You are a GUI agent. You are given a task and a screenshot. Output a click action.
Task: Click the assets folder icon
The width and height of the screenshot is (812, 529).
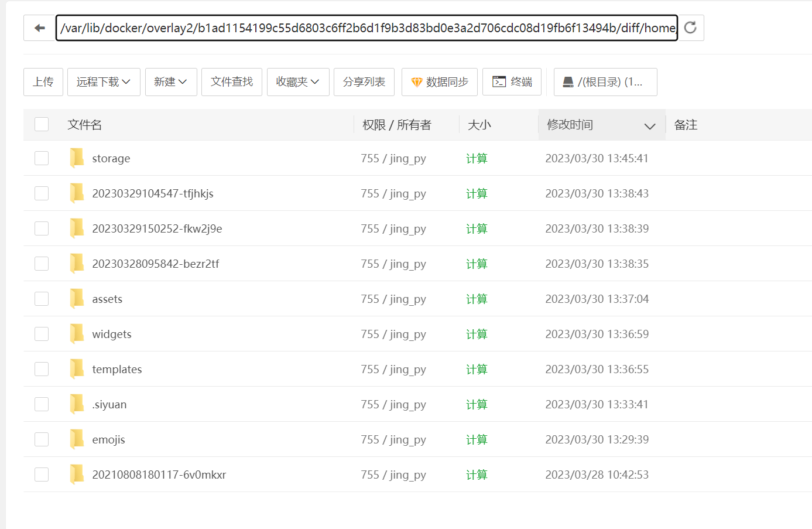(x=77, y=299)
